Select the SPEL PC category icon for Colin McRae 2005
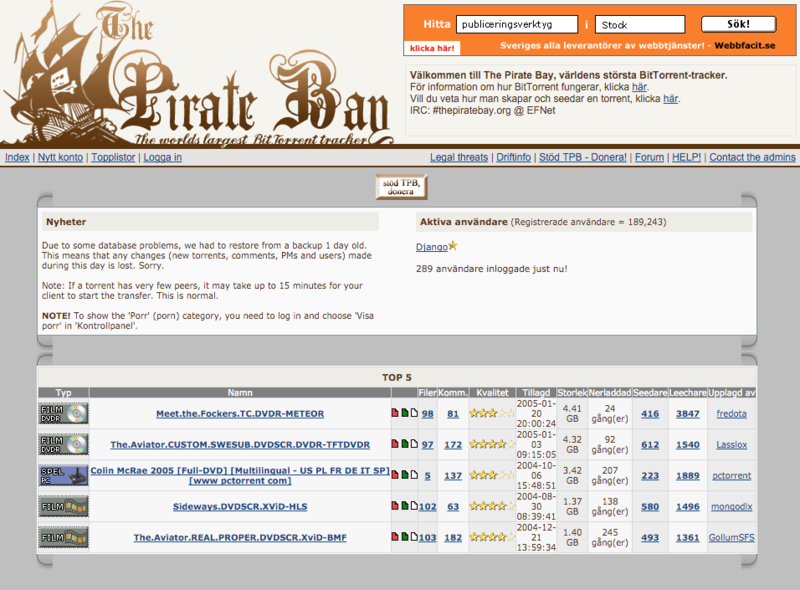 (x=63, y=475)
